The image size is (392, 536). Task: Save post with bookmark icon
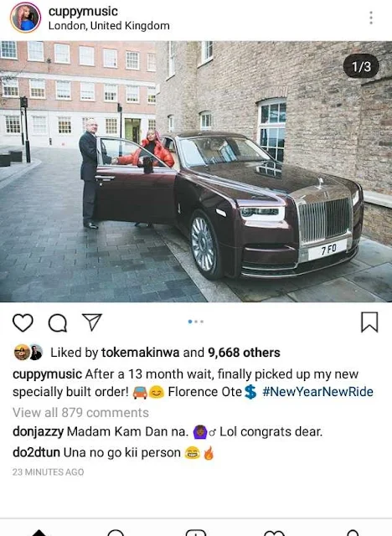tap(369, 322)
